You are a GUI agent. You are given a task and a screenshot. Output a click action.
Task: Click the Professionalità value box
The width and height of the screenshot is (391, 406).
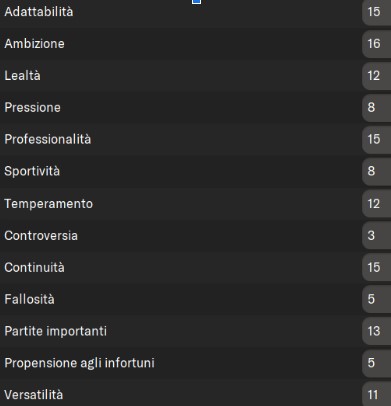377,139
